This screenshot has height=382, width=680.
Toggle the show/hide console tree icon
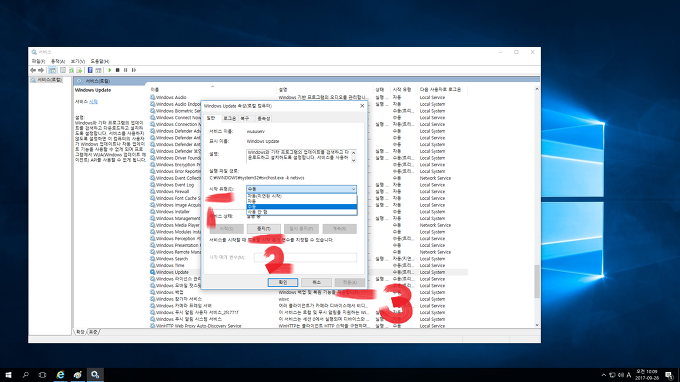(x=52, y=70)
